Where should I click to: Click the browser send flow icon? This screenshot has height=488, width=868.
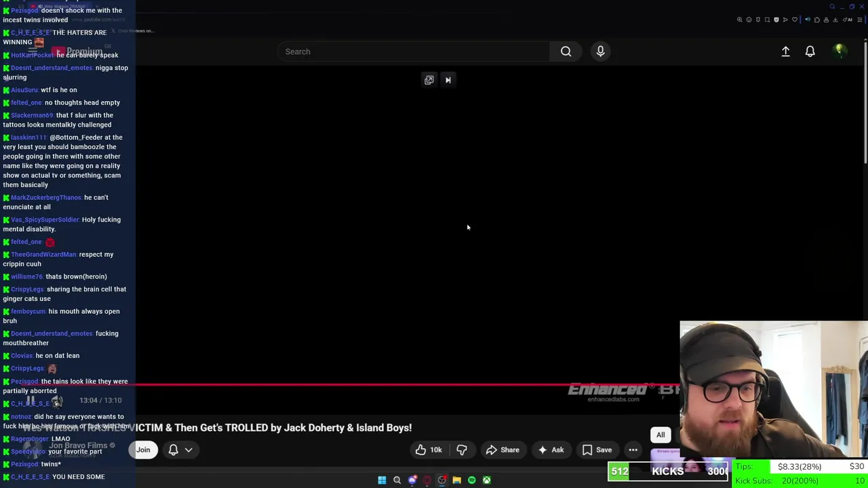point(785,20)
